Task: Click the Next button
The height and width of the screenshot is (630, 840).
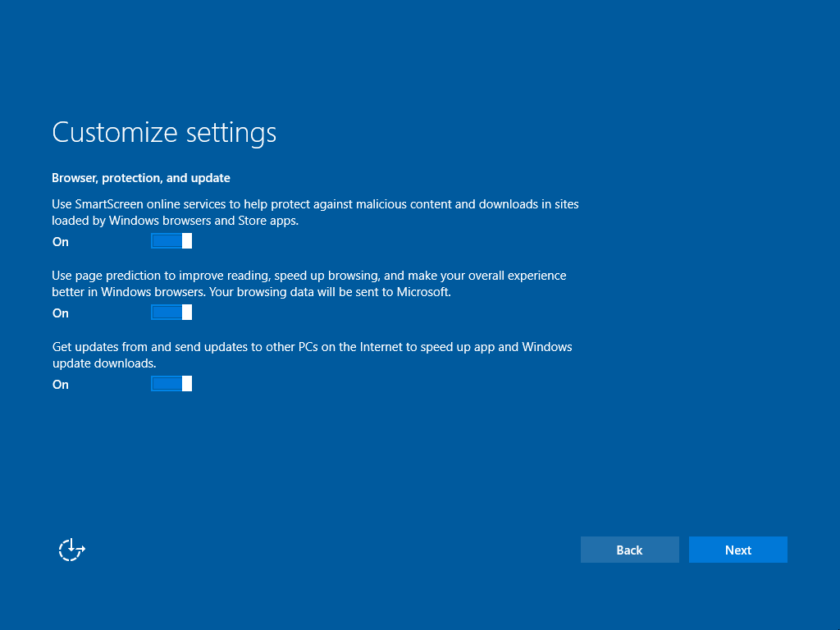Action: click(x=737, y=550)
